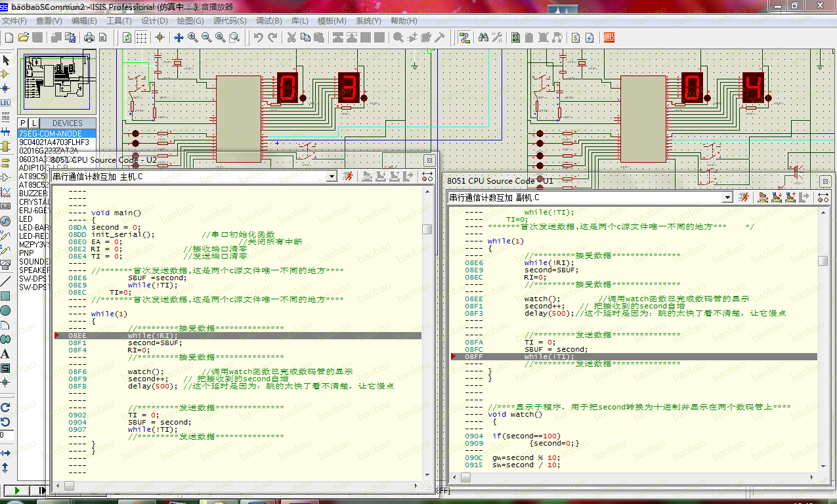Screen dimensions: 837x504
Task: Click the P pick devices button
Action: click(x=23, y=123)
